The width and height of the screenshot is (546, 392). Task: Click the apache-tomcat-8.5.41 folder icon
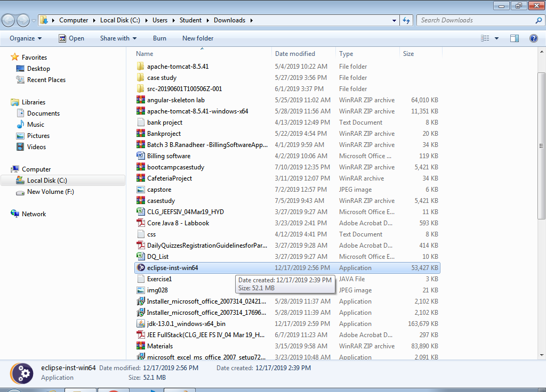[140, 67]
